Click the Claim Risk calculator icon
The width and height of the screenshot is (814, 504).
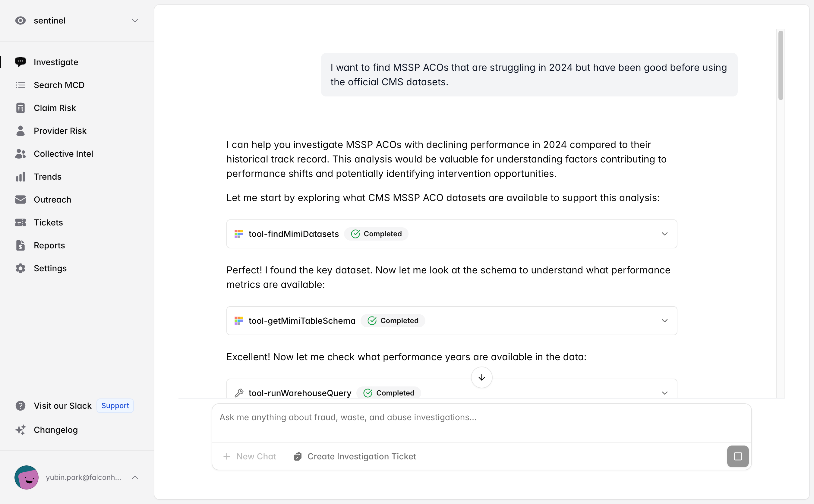(x=20, y=108)
